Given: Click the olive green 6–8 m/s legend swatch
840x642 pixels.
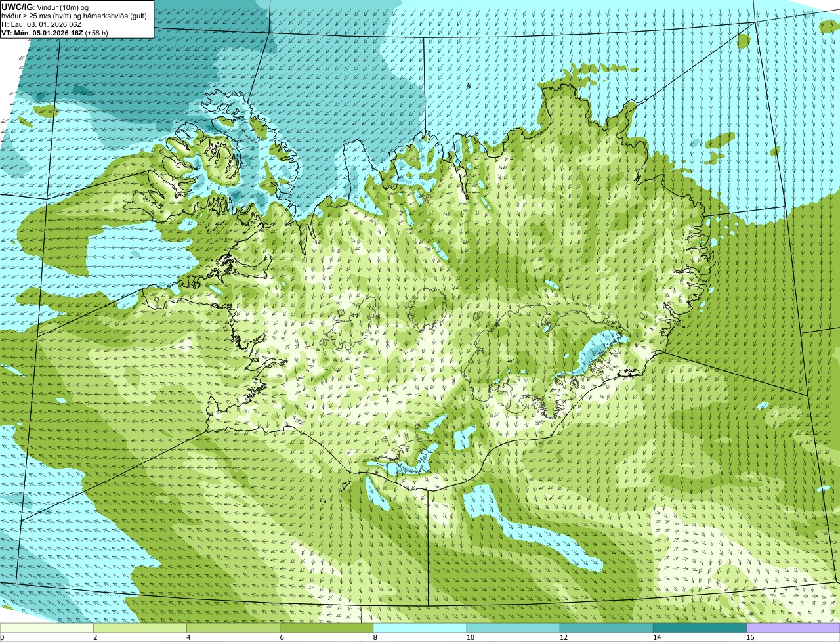Looking at the screenshot, I should (327, 628).
